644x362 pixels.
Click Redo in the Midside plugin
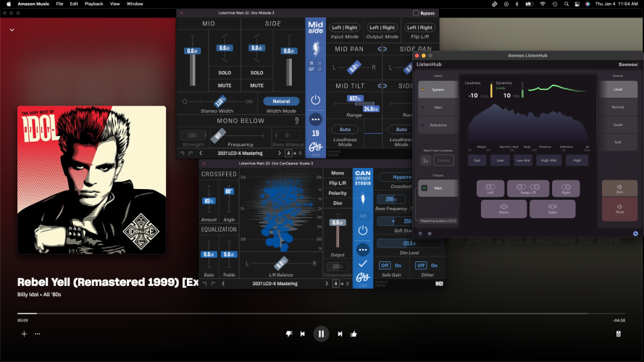[191, 153]
